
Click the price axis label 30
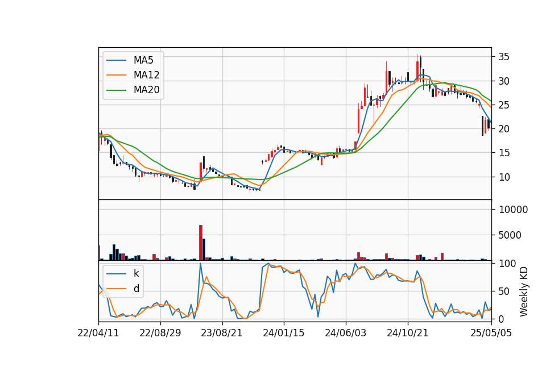tap(504, 81)
